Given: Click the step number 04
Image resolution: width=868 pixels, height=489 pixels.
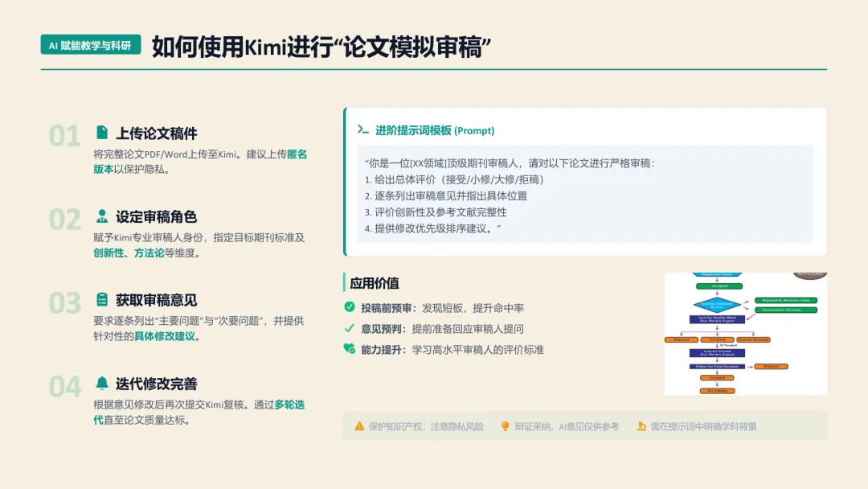Looking at the screenshot, I should 65,387.
